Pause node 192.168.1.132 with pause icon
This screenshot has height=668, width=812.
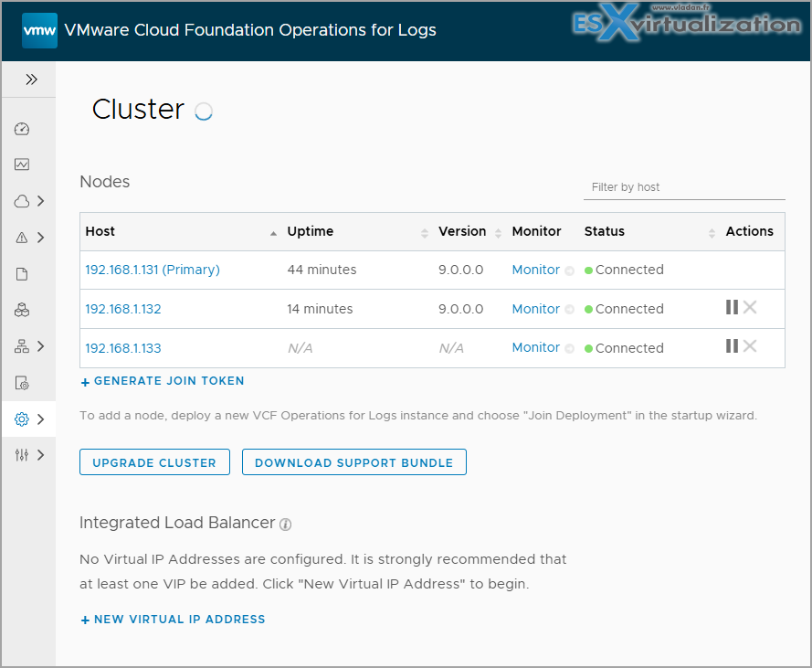tap(732, 308)
